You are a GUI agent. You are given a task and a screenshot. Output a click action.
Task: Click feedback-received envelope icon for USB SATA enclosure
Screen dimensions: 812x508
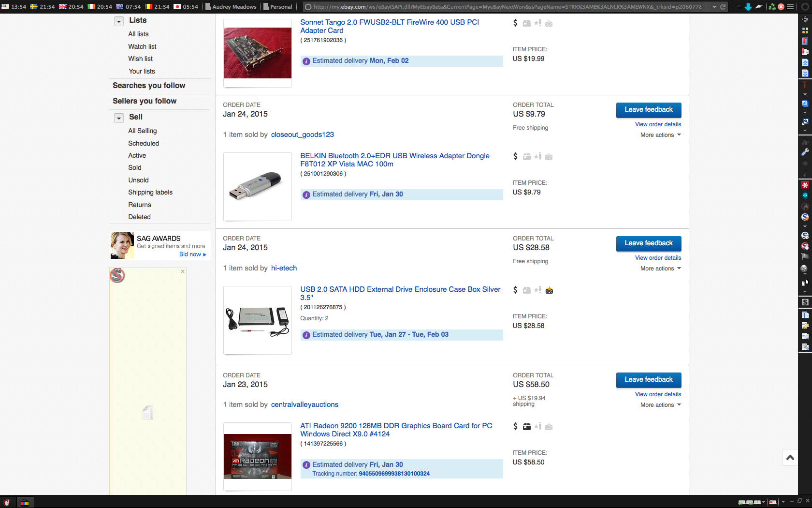point(549,290)
